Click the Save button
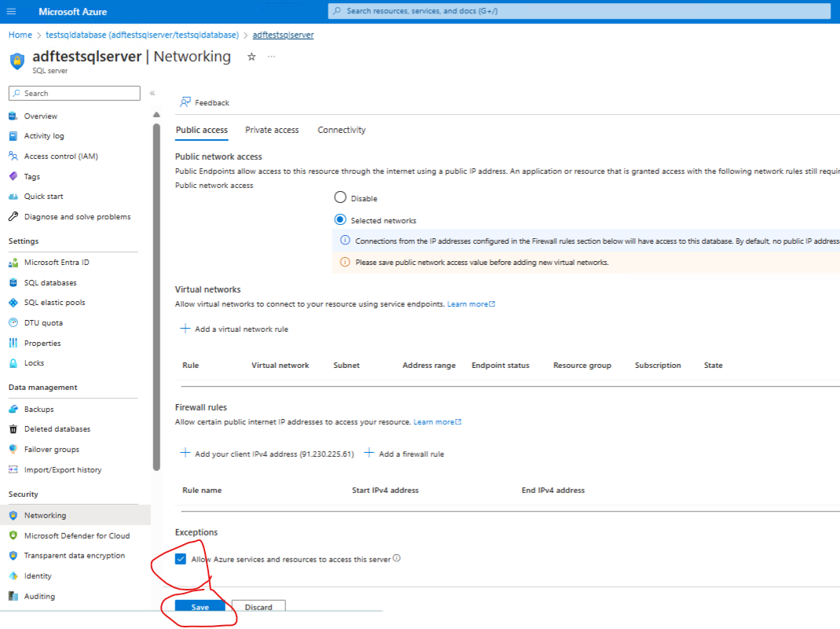 (x=200, y=606)
